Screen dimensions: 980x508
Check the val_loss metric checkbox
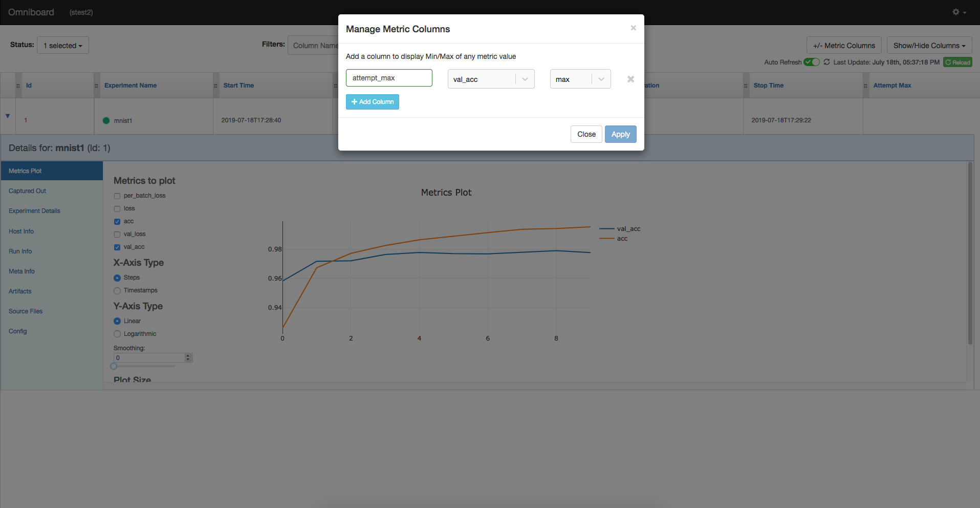117,234
